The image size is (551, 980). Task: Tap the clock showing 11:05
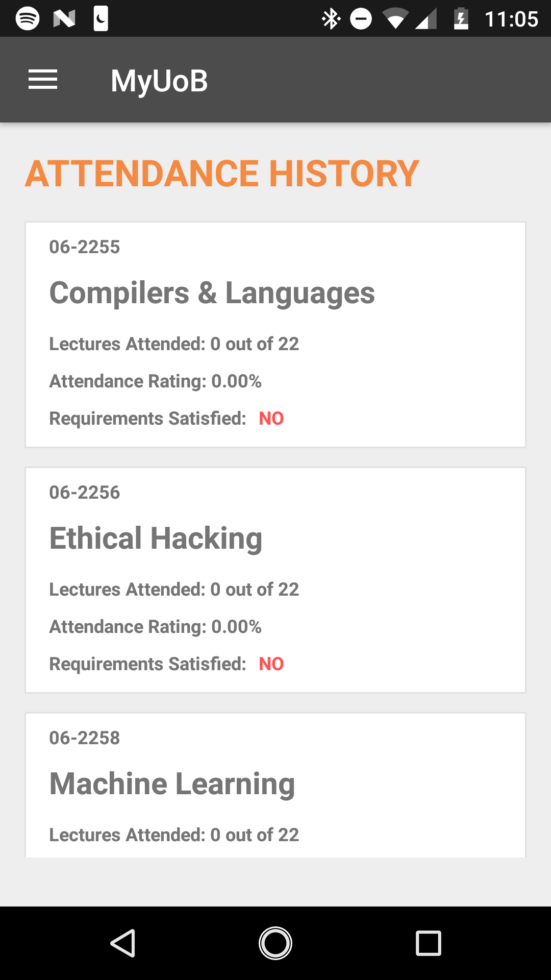click(x=511, y=19)
